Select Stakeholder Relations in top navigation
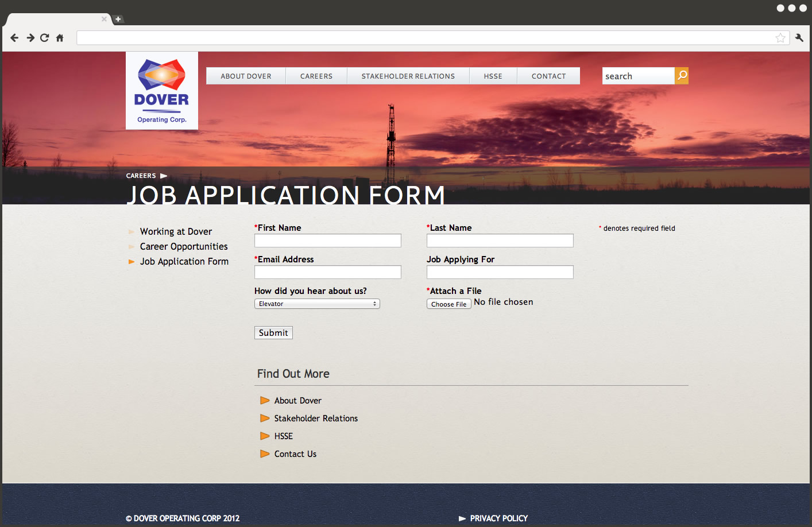812x527 pixels. click(408, 76)
